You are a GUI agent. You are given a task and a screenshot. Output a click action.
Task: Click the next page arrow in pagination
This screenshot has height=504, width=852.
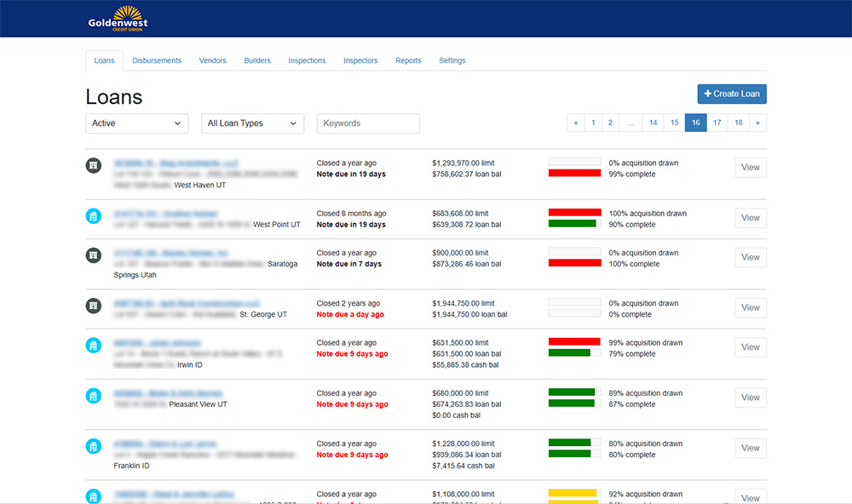[758, 123]
